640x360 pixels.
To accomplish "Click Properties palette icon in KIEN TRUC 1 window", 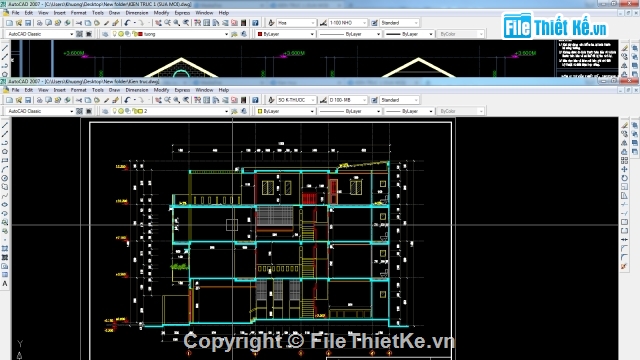I will pos(197,23).
